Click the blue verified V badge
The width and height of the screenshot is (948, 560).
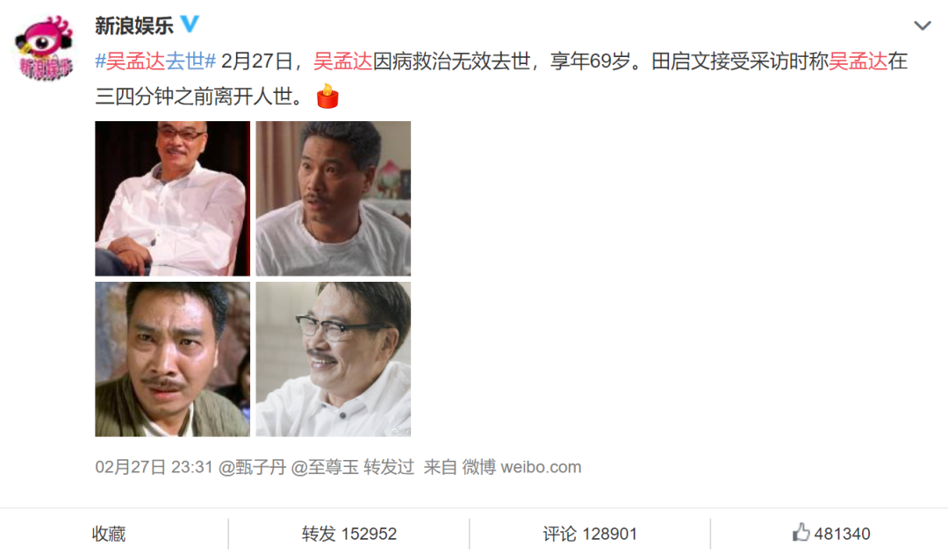[190, 25]
